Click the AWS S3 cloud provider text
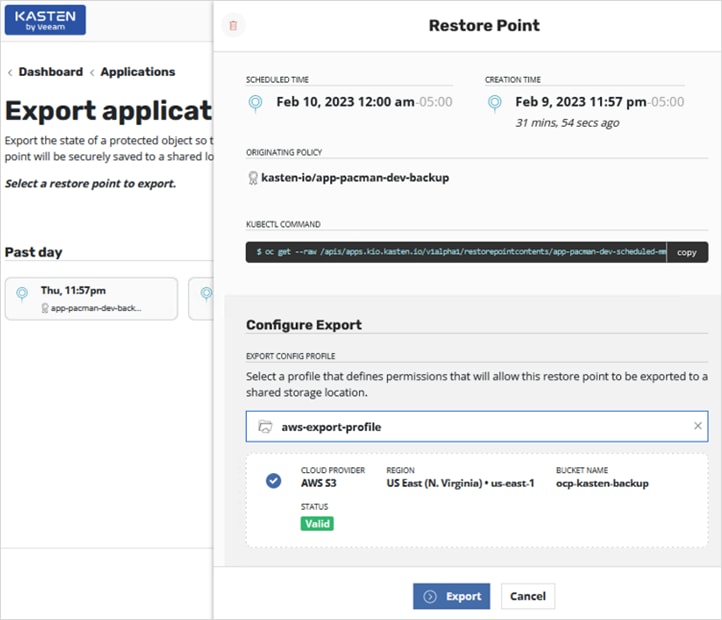 pyautogui.click(x=319, y=483)
